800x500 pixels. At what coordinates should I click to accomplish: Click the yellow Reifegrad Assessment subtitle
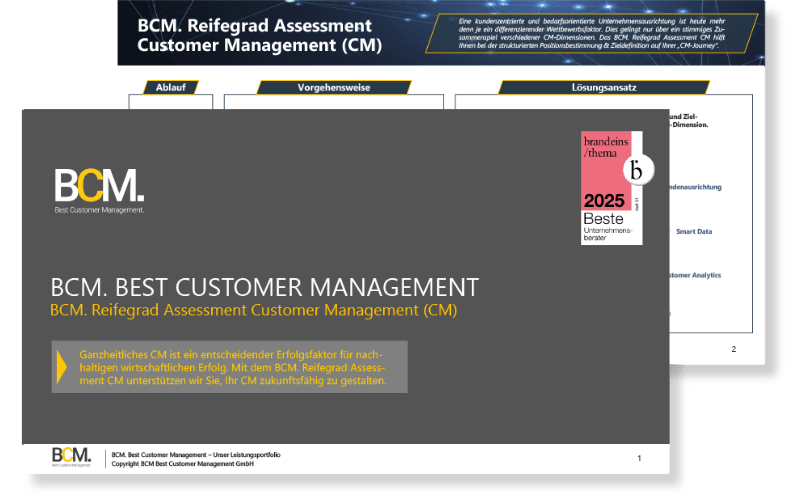coord(253,310)
